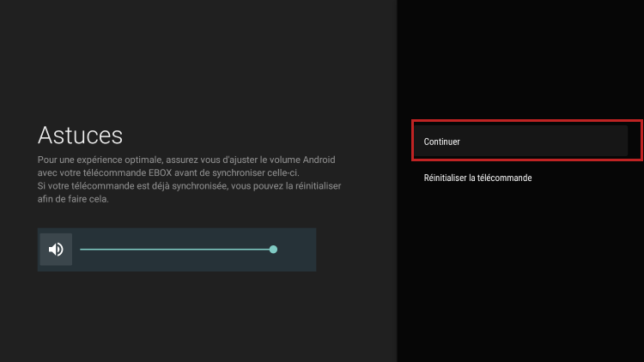The width and height of the screenshot is (644, 362).
Task: Click the empty black area below Réinitialiser
Action: coord(519,275)
